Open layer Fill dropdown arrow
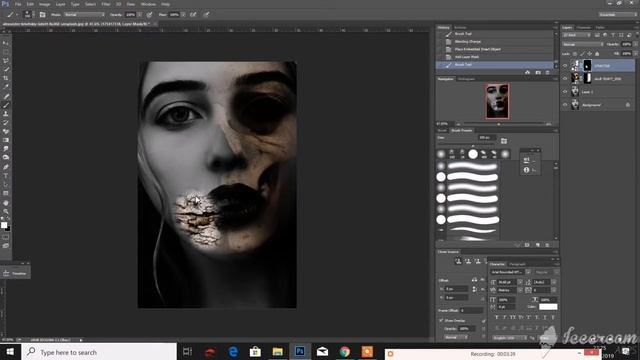The width and height of the screenshot is (640, 360). tap(635, 53)
